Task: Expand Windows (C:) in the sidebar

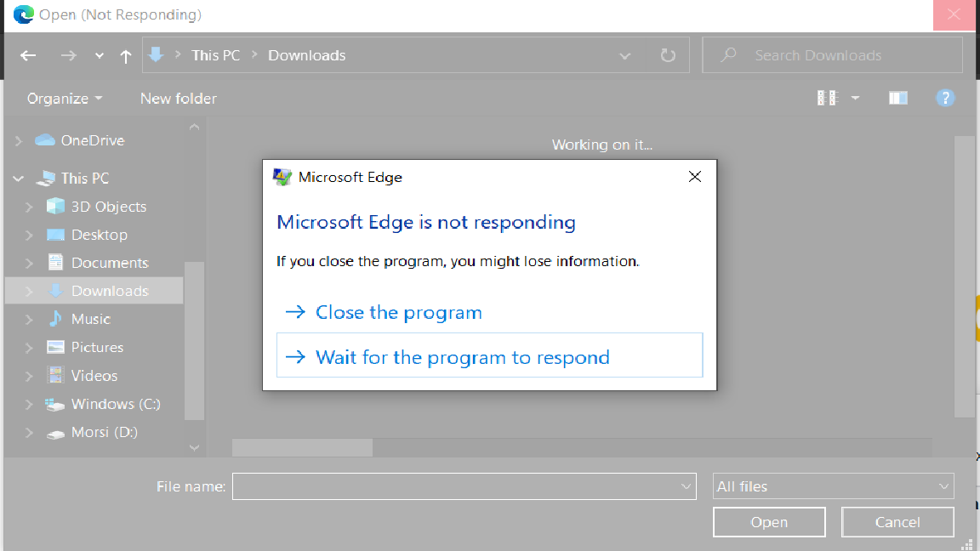Action: 31,404
